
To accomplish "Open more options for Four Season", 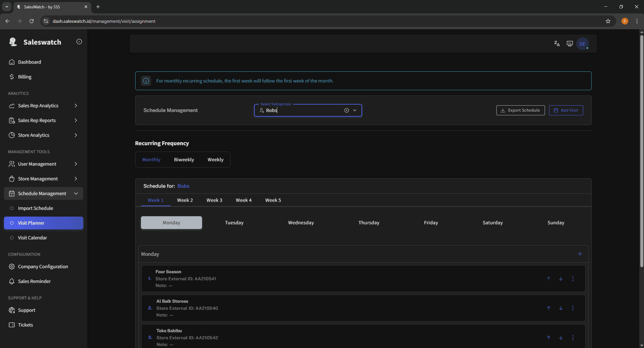I will (x=573, y=279).
